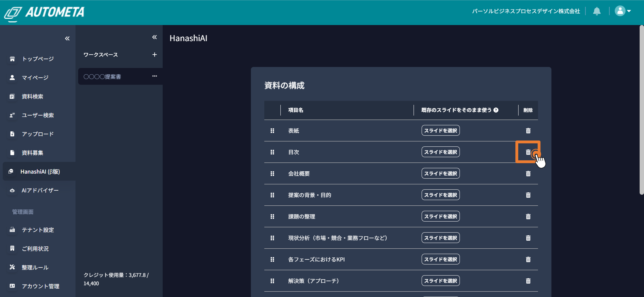The height and width of the screenshot is (297, 644).
Task: Collapse the main navigation sidebar
Action: (67, 38)
